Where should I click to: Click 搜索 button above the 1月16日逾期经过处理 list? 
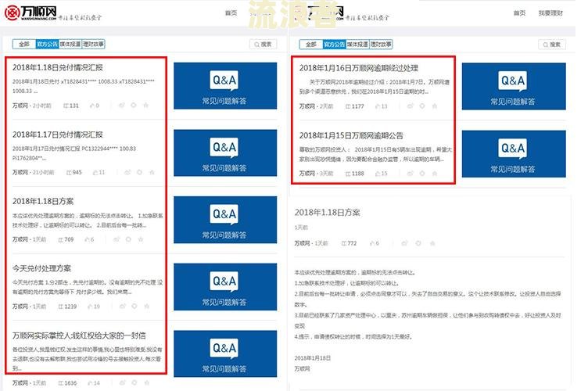click(x=551, y=45)
